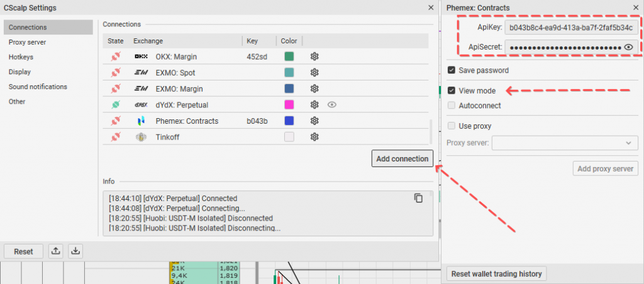Viewport: 644px width, 284px height.
Task: Copy Info log with copy icon
Action: 418,198
